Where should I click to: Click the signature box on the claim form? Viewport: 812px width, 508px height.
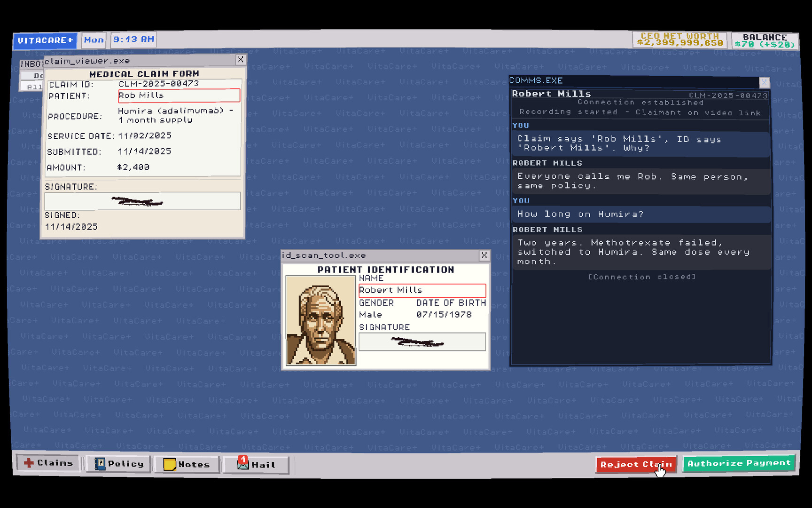pos(142,201)
